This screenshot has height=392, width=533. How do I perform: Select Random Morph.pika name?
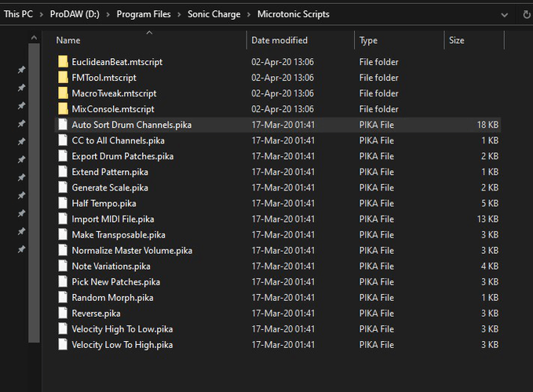click(x=112, y=298)
